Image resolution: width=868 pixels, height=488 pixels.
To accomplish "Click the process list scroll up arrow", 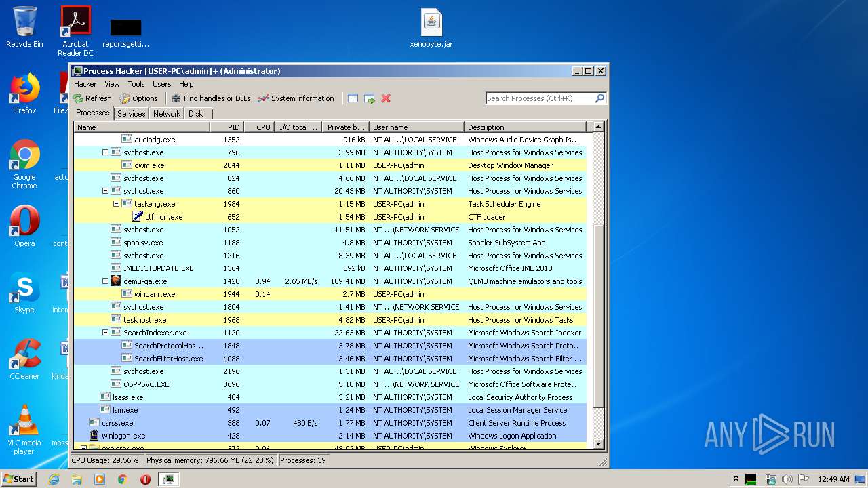I will pos(598,127).
